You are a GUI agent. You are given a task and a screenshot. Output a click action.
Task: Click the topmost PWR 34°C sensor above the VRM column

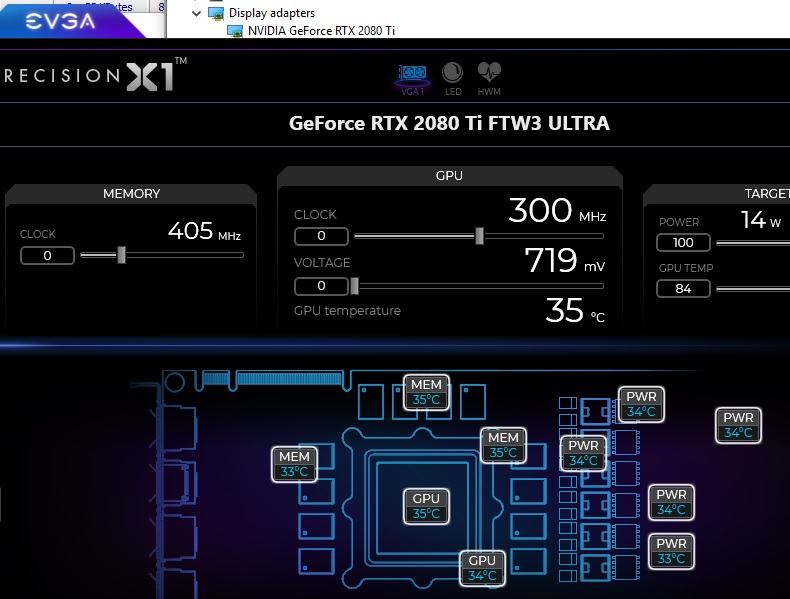click(x=641, y=404)
